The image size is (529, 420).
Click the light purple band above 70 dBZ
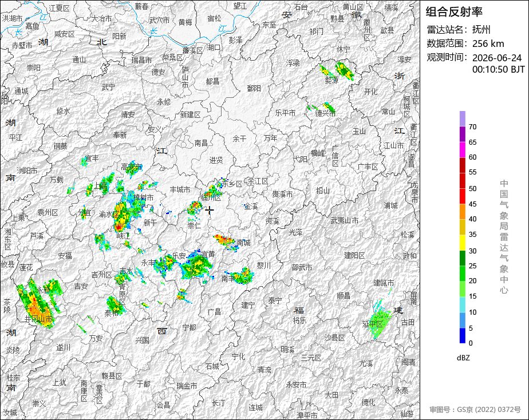tap(462, 118)
